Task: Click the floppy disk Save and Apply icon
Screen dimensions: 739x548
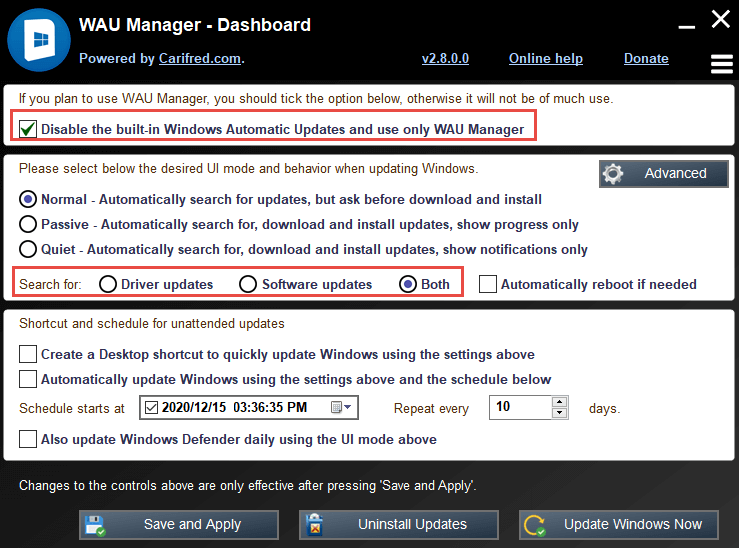Action: [94, 525]
